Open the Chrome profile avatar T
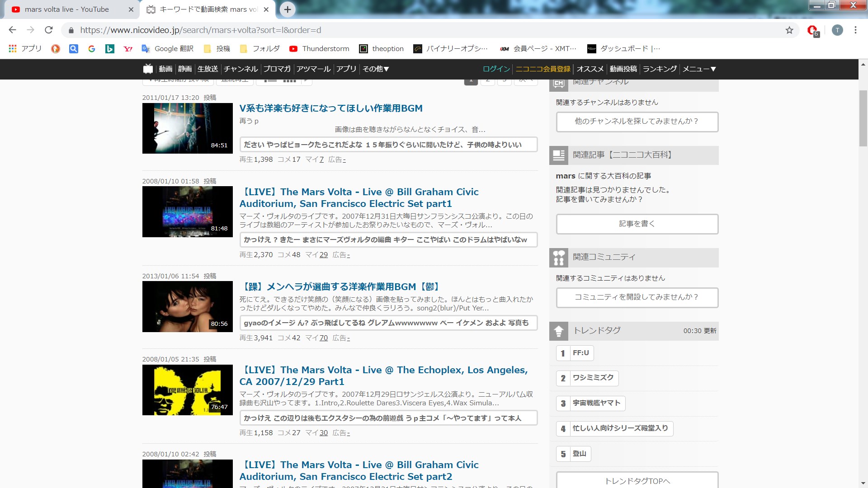The width and height of the screenshot is (868, 488). point(837,30)
